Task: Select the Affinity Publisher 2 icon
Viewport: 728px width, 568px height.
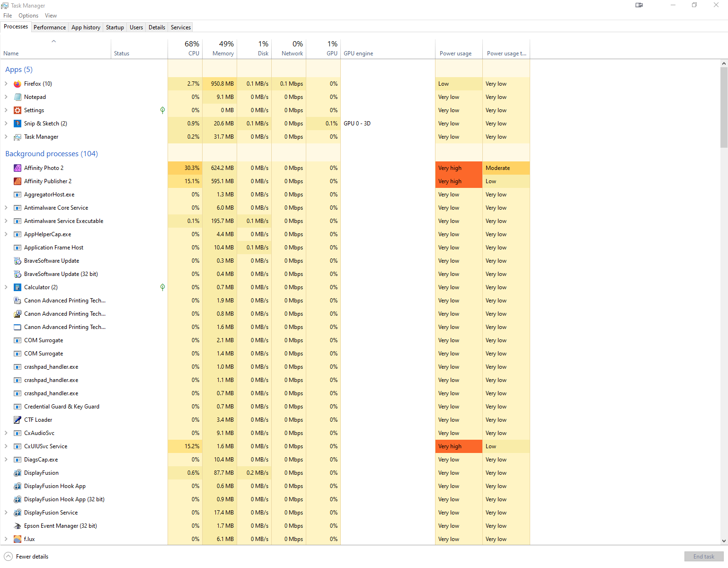Action: 17,181
